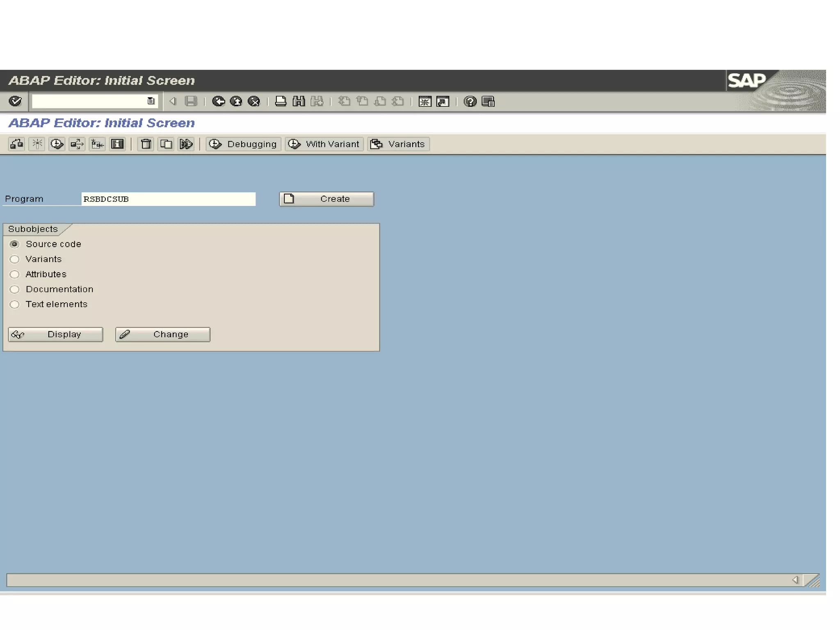Click the Copy program icon

(x=166, y=144)
